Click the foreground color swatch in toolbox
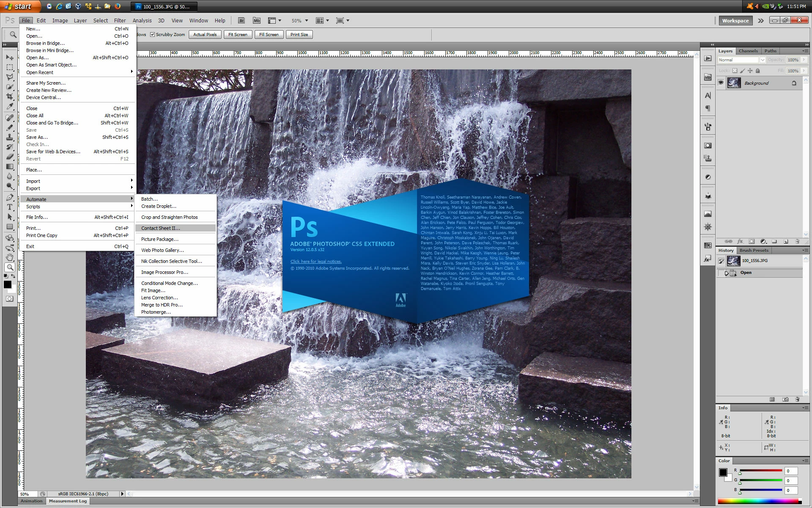Viewport: 812px width, 508px height. point(8,284)
